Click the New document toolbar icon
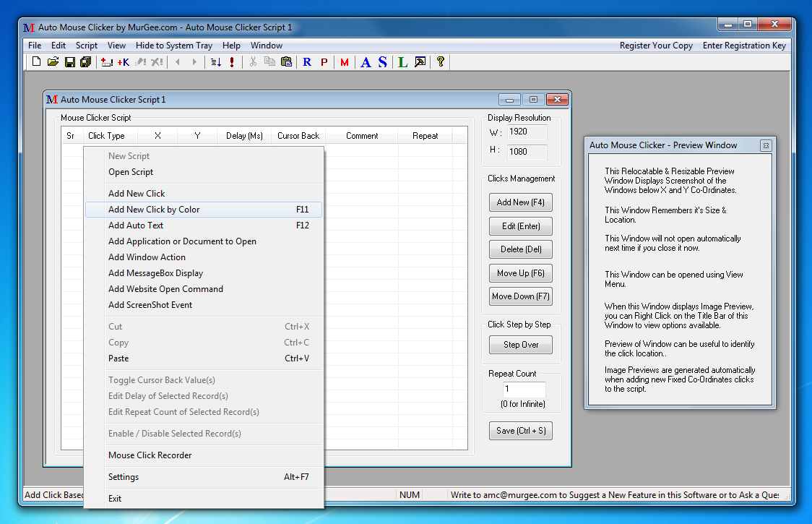 (x=36, y=61)
